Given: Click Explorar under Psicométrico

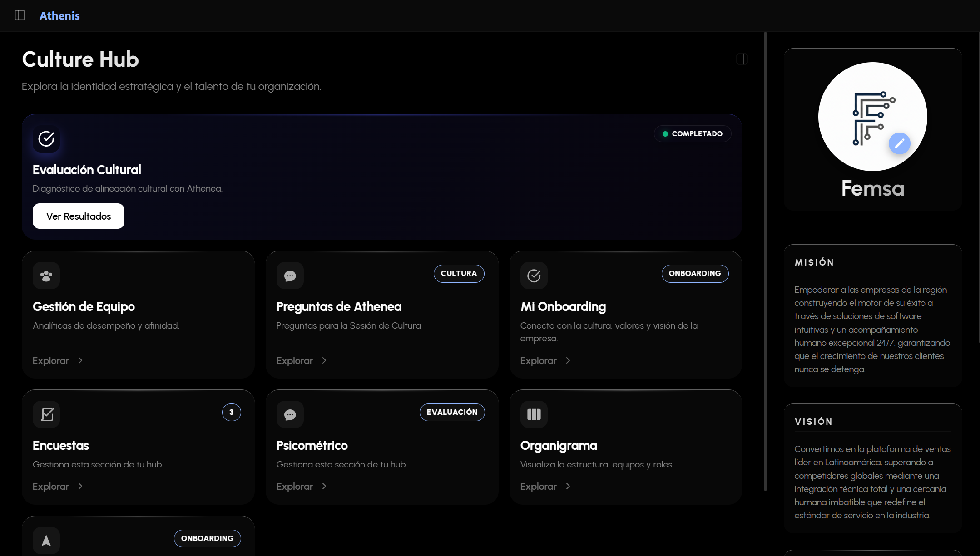Looking at the screenshot, I should (295, 487).
